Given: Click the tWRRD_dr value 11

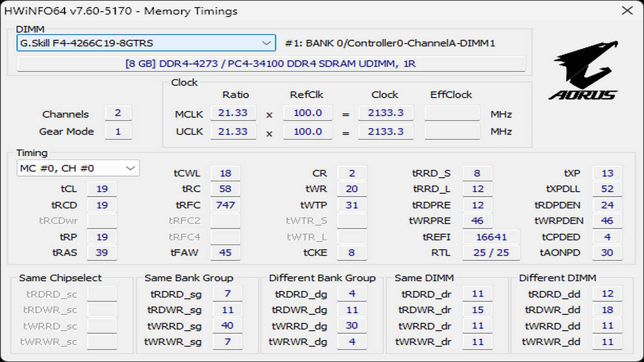Looking at the screenshot, I should click(x=477, y=326).
